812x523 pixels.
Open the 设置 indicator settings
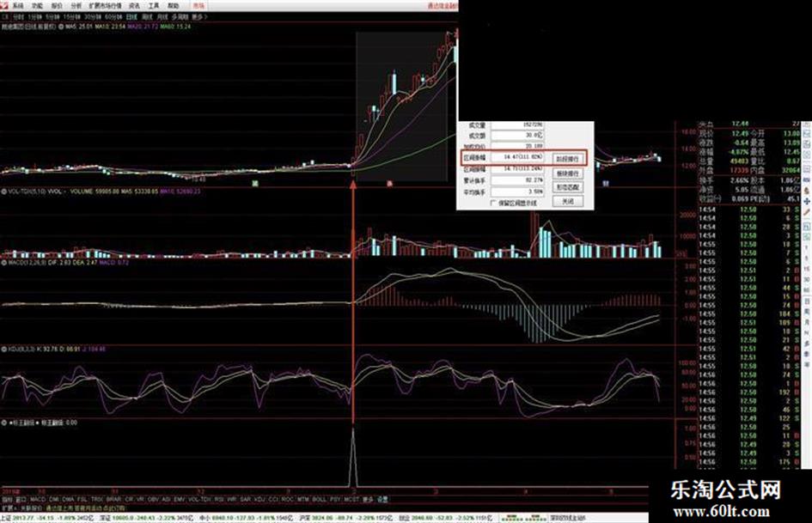[x=382, y=500]
